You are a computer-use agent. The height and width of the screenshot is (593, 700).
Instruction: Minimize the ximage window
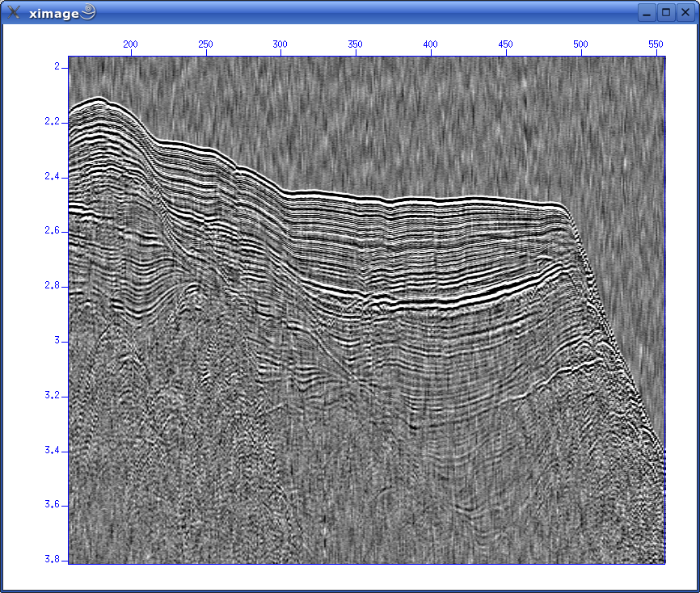tap(647, 12)
